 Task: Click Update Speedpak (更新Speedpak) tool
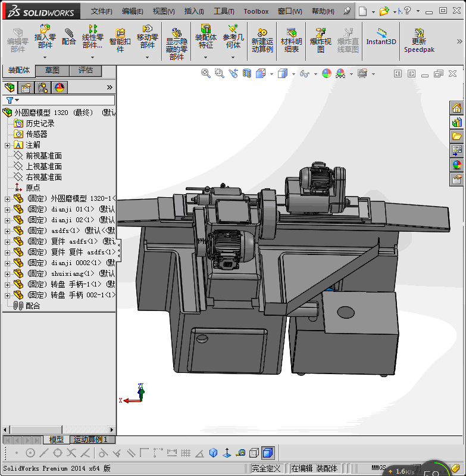point(419,41)
